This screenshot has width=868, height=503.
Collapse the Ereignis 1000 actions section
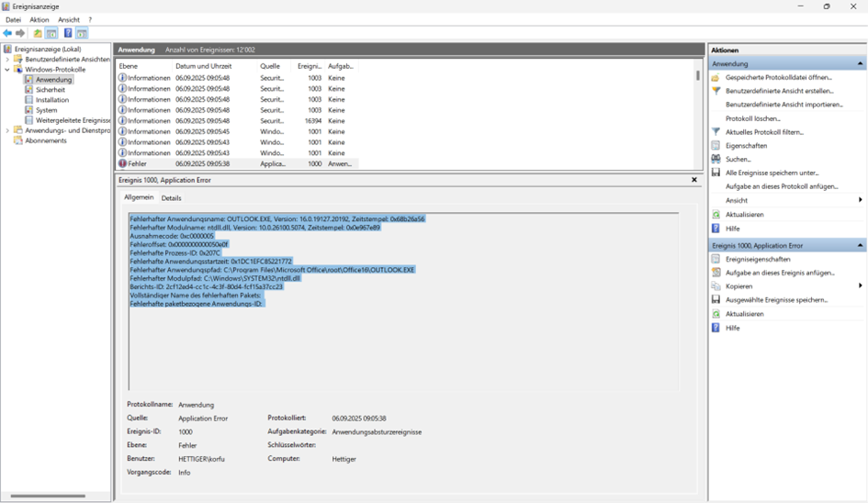click(860, 245)
